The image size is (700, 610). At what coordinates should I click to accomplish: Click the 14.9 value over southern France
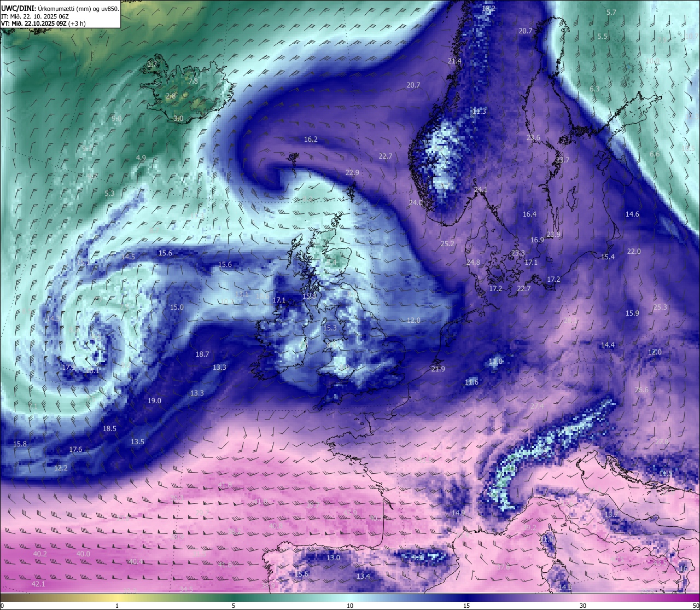click(x=458, y=513)
